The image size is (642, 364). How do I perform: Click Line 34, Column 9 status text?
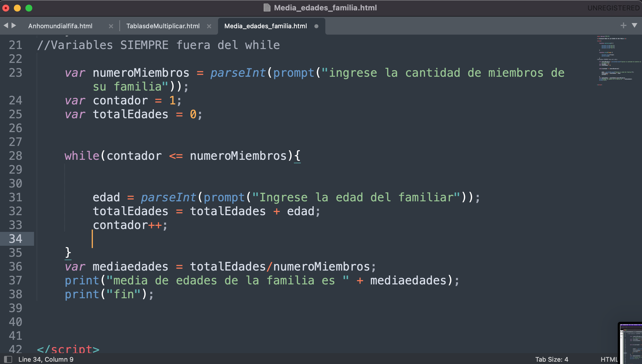(x=46, y=359)
